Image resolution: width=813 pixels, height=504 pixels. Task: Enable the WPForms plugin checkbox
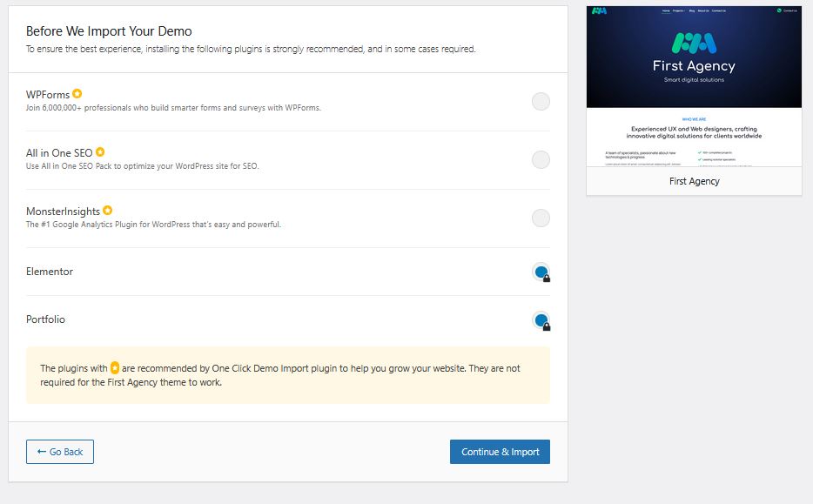point(541,101)
